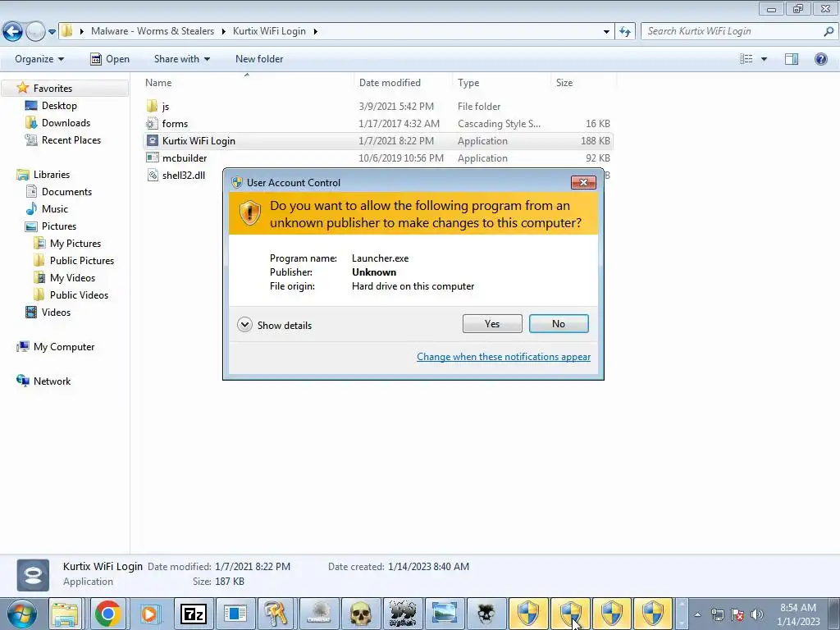Refresh the Kurtix WiFi Login folder view
The height and width of the screenshot is (630, 840).
(625, 32)
